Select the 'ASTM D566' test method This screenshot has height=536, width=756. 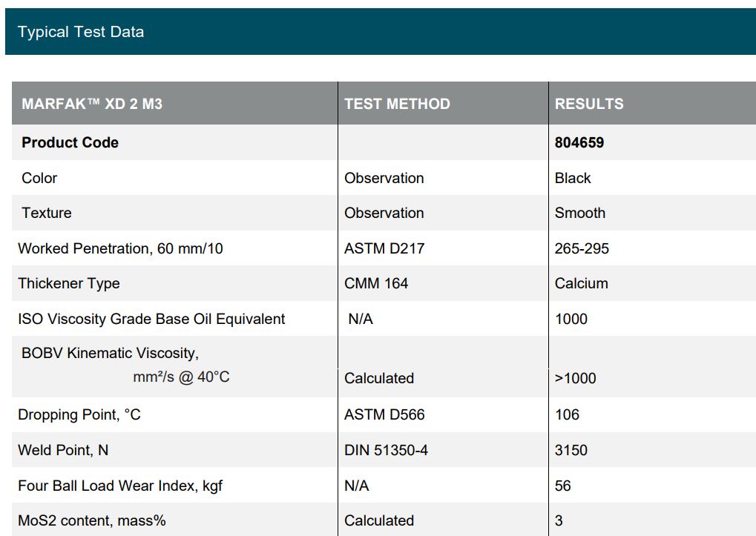(x=384, y=414)
